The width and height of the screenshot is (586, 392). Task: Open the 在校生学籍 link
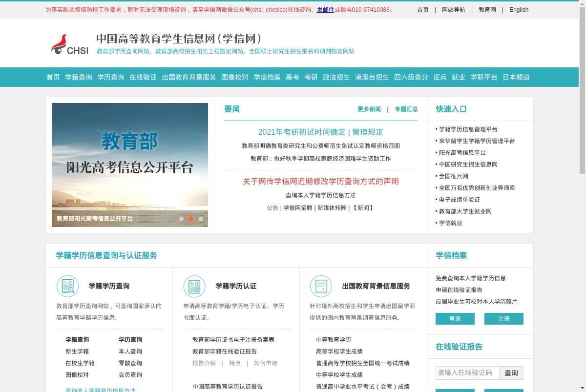click(x=80, y=363)
